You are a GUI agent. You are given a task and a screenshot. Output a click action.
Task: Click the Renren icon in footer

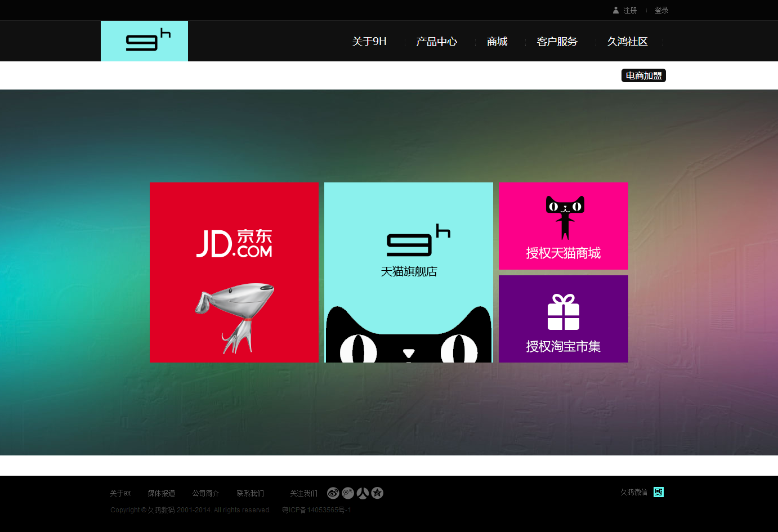(363, 493)
